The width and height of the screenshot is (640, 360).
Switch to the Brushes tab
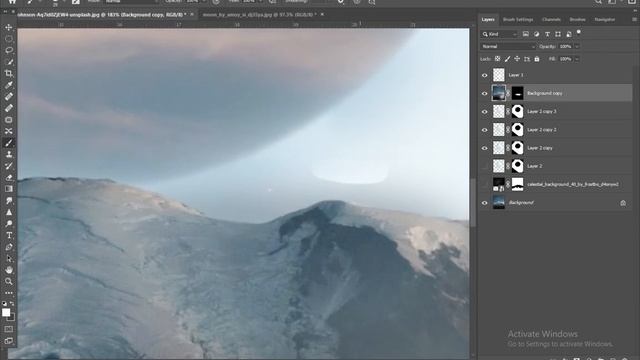577,19
